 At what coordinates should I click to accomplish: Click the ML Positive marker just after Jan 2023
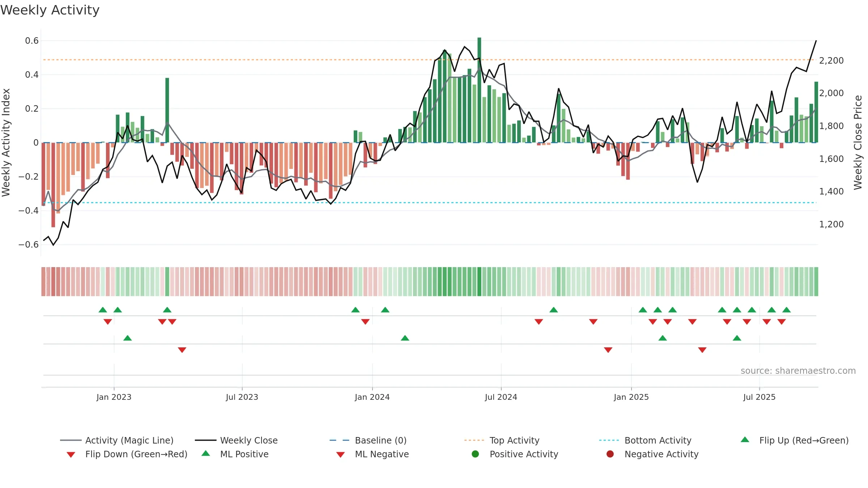click(128, 338)
